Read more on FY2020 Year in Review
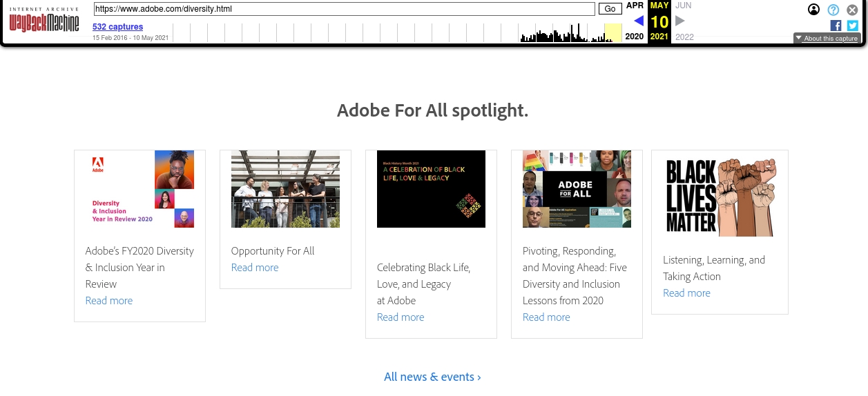Image resolution: width=868 pixels, height=396 pixels. [109, 301]
